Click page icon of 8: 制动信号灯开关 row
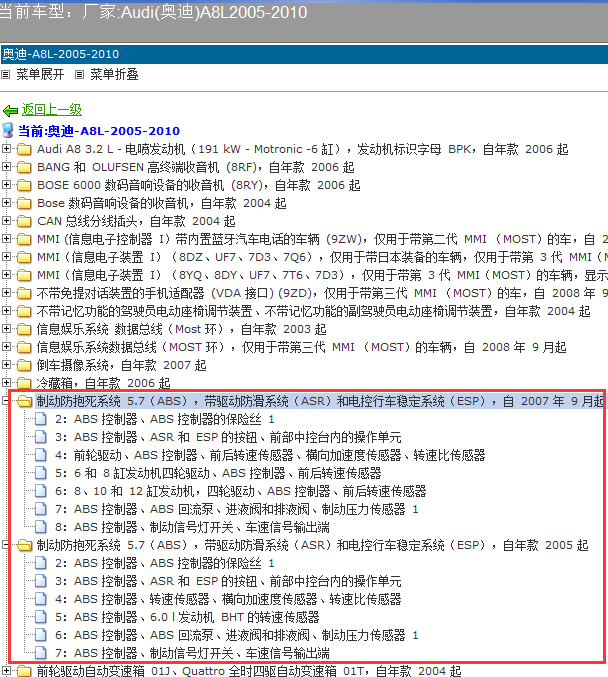Screen dimensions: 608x677 pos(41,527)
